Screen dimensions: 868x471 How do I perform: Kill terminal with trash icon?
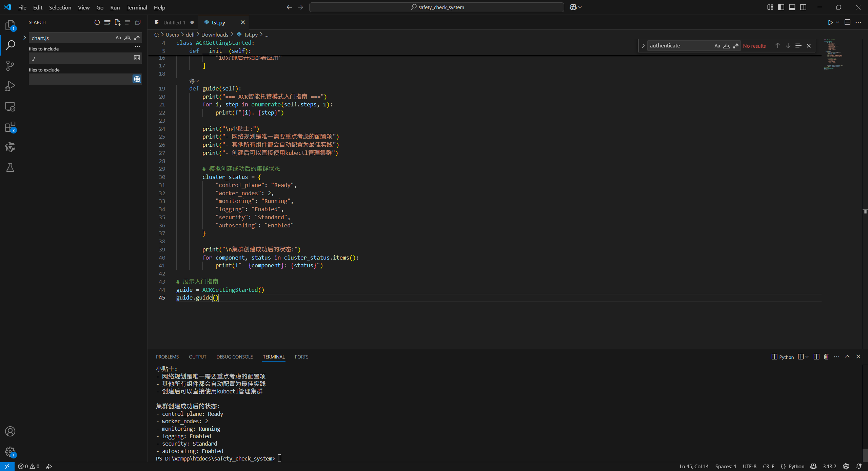(x=826, y=356)
